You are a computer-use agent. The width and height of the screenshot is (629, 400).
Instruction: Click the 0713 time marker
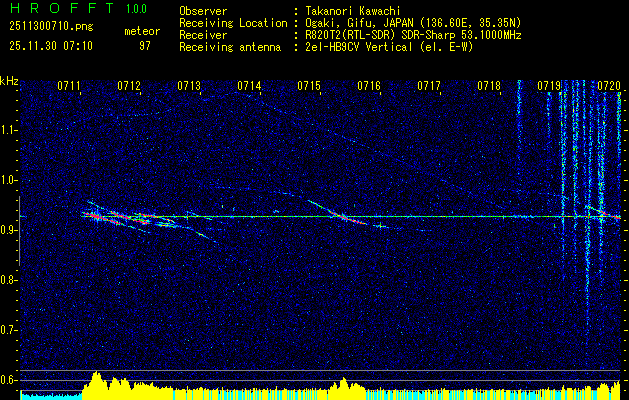coord(189,86)
